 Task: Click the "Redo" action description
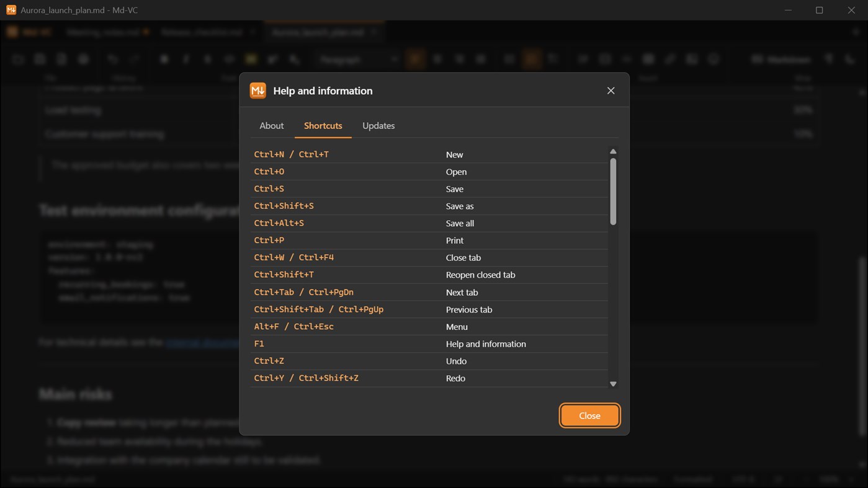click(x=455, y=378)
